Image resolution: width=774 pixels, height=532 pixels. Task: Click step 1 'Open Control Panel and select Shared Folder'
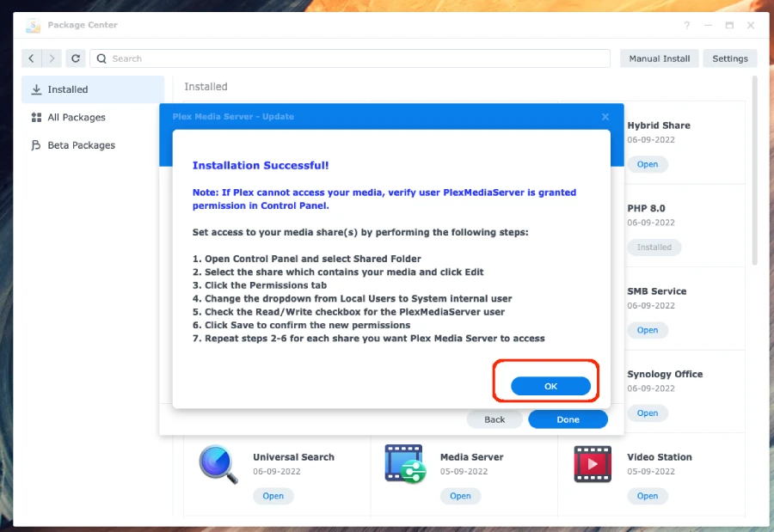click(x=306, y=259)
